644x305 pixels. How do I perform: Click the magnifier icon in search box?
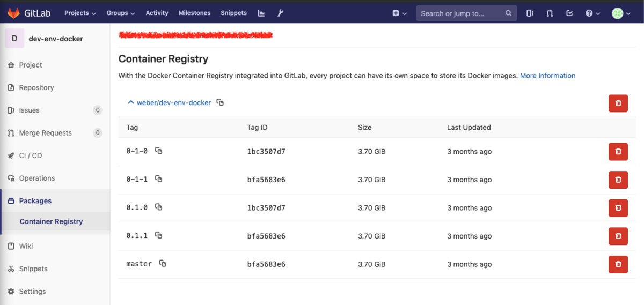pos(508,13)
